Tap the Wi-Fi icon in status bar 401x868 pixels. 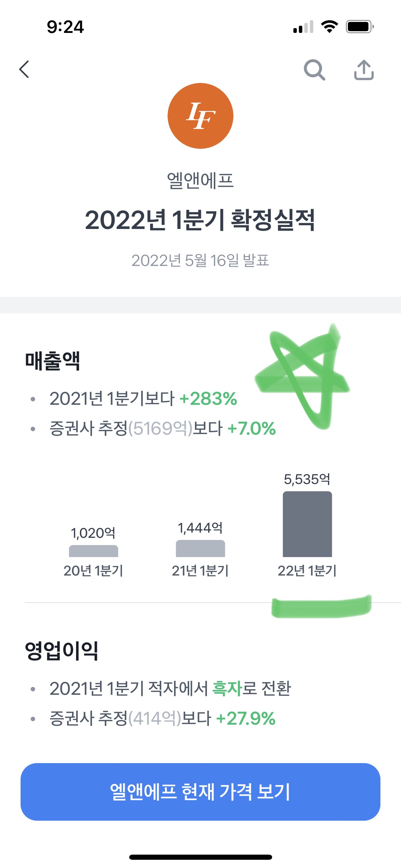329,26
